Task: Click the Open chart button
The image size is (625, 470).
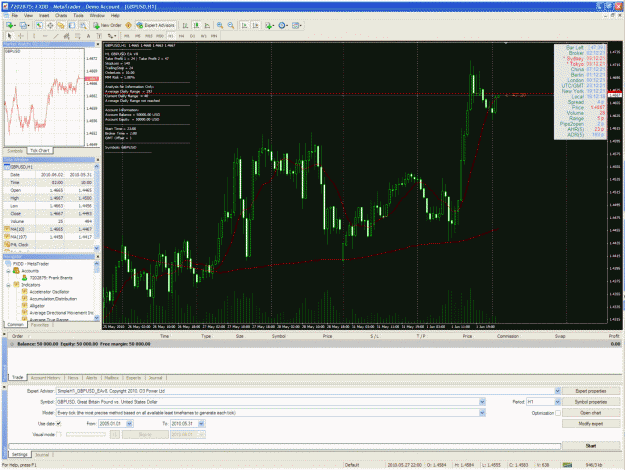Action: pyautogui.click(x=591, y=413)
